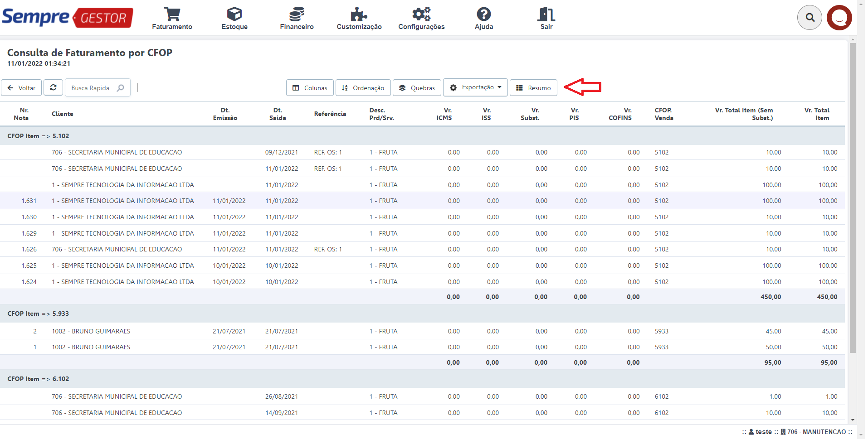This screenshot has width=868, height=439.
Task: Select nota 1.630 row
Action: (422, 217)
